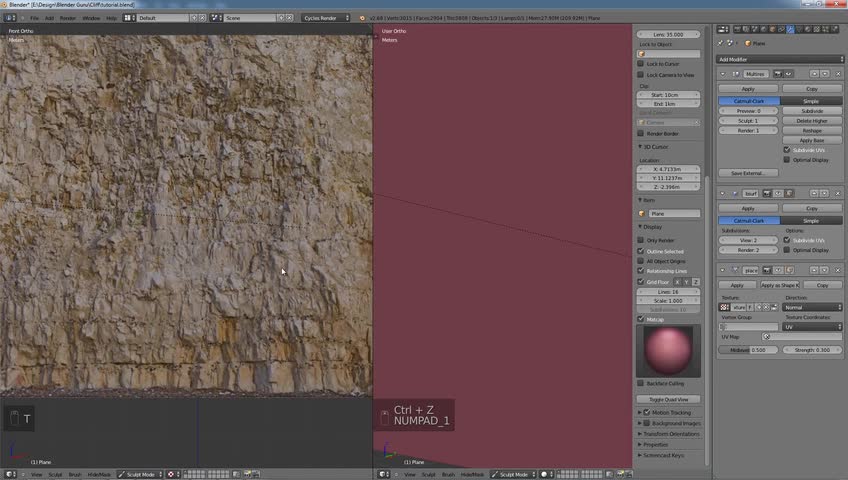Remove the Displace modifier with X icon
848x480 pixels.
[838, 270]
